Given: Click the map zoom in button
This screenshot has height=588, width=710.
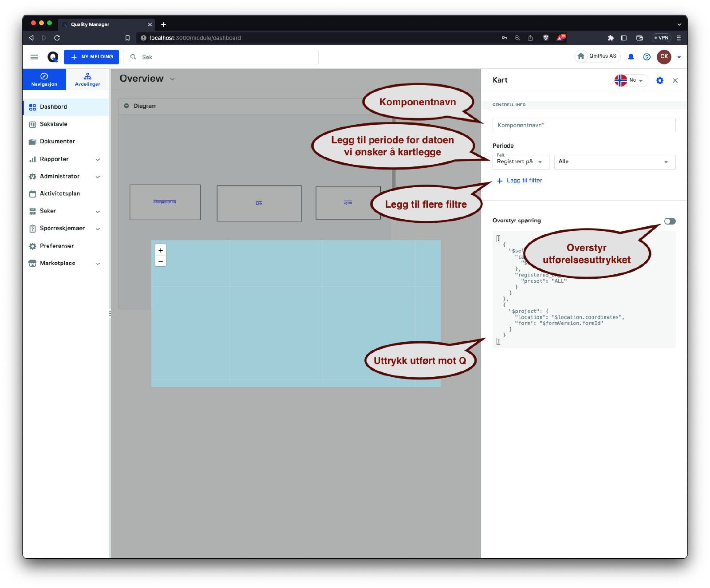Looking at the screenshot, I should pyautogui.click(x=161, y=250).
